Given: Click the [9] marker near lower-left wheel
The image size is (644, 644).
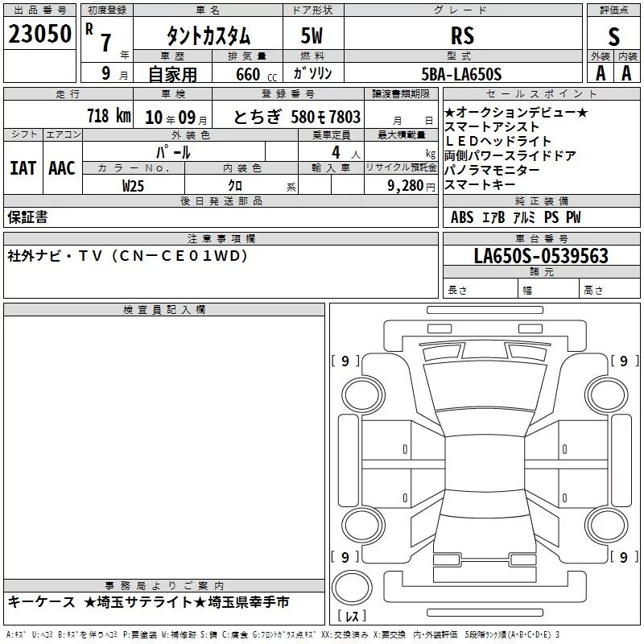Looking at the screenshot, I should tap(345, 557).
